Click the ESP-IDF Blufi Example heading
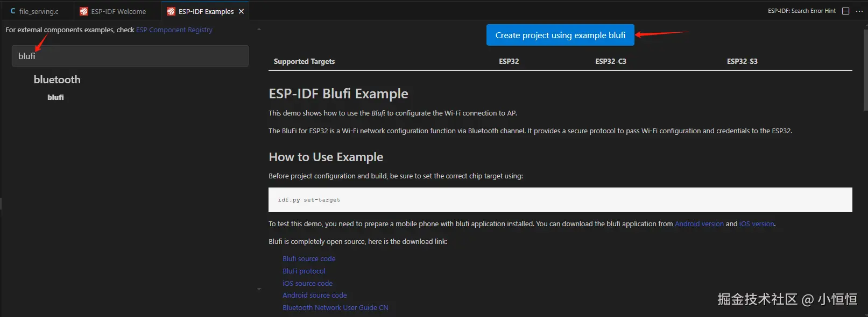This screenshot has height=317, width=868. click(x=338, y=93)
